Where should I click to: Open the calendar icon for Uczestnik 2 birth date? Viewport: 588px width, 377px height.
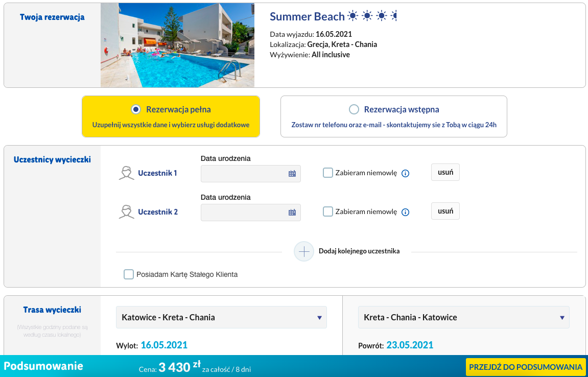[292, 212]
